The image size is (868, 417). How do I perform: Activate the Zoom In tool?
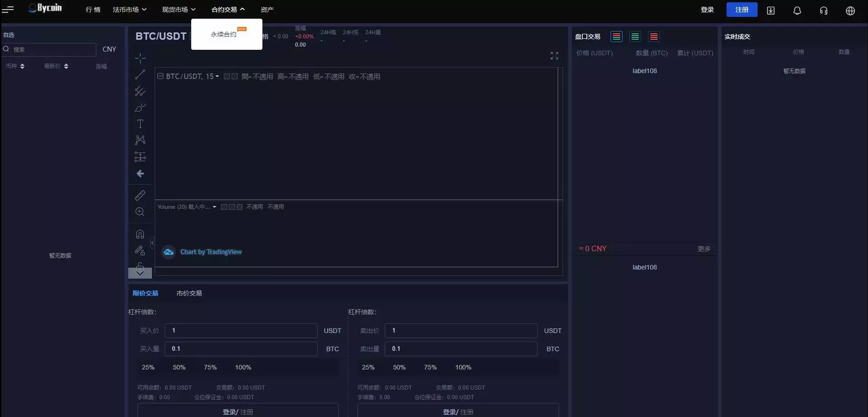coord(140,211)
